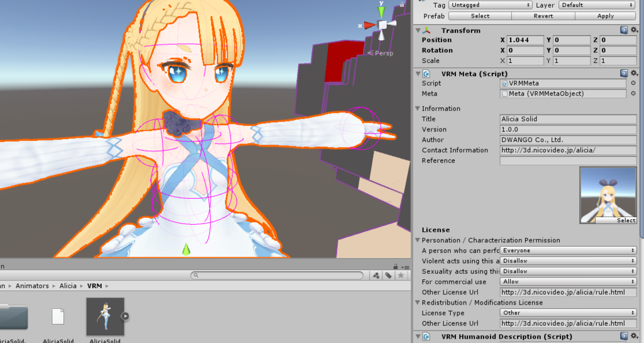Click Transform component axes icon
This screenshot has width=644, height=343.
[x=427, y=30]
